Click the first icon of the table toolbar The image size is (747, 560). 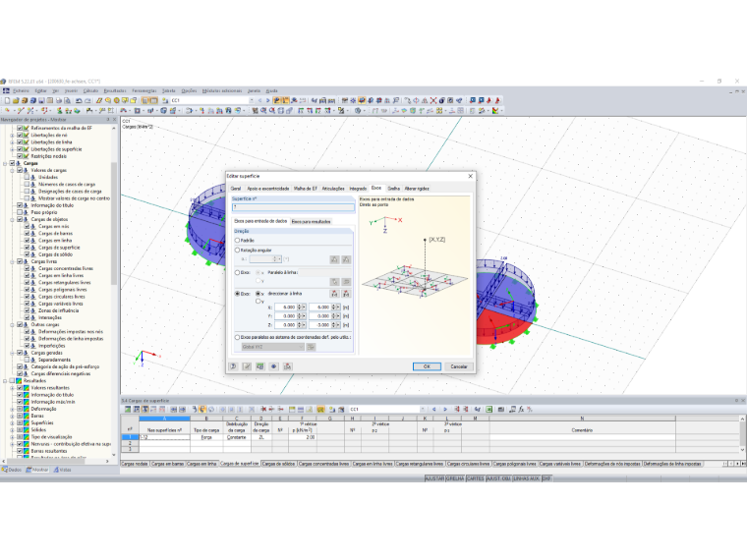point(128,409)
